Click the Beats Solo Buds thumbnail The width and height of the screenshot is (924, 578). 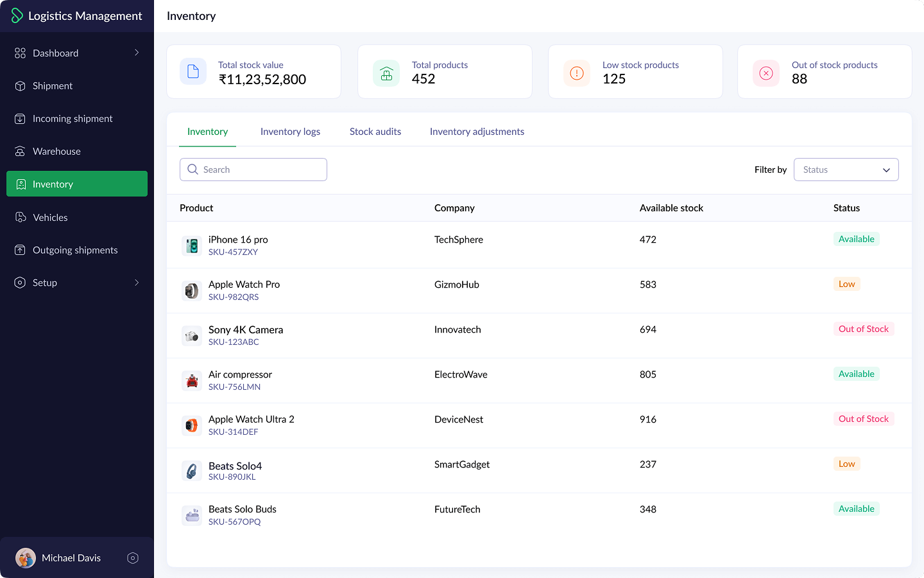[x=192, y=515]
